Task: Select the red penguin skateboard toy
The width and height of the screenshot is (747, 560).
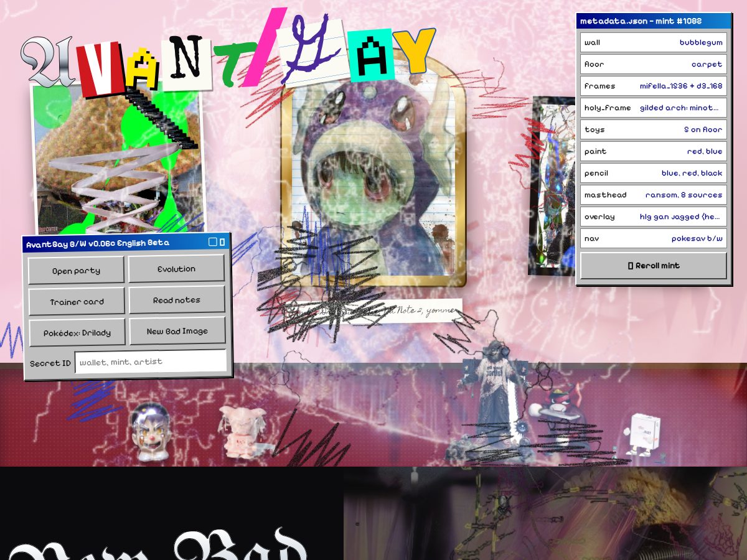Action: pos(558,411)
